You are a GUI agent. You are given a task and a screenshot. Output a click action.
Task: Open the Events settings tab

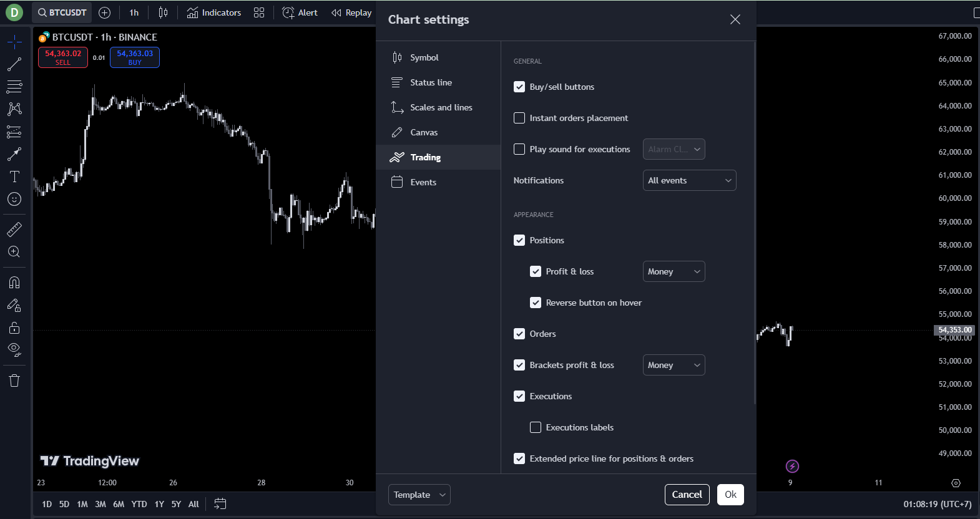[x=439, y=182]
